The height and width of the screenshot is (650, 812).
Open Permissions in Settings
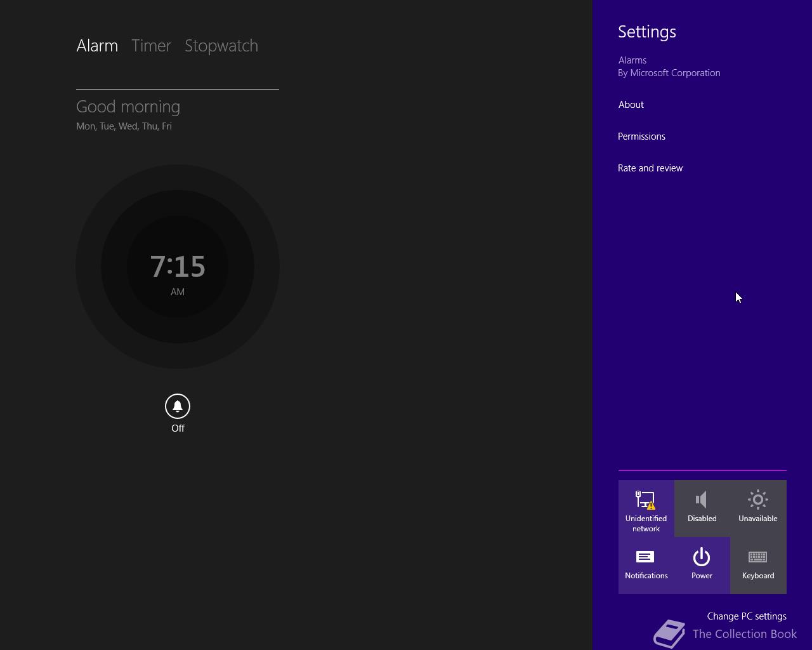641,136
